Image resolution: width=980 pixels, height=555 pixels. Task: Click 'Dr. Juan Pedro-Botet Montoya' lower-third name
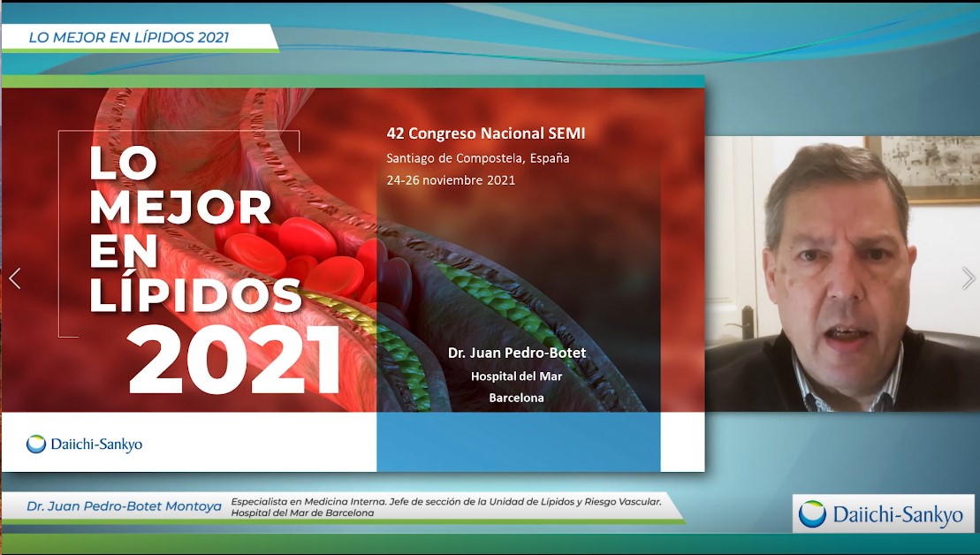(124, 506)
